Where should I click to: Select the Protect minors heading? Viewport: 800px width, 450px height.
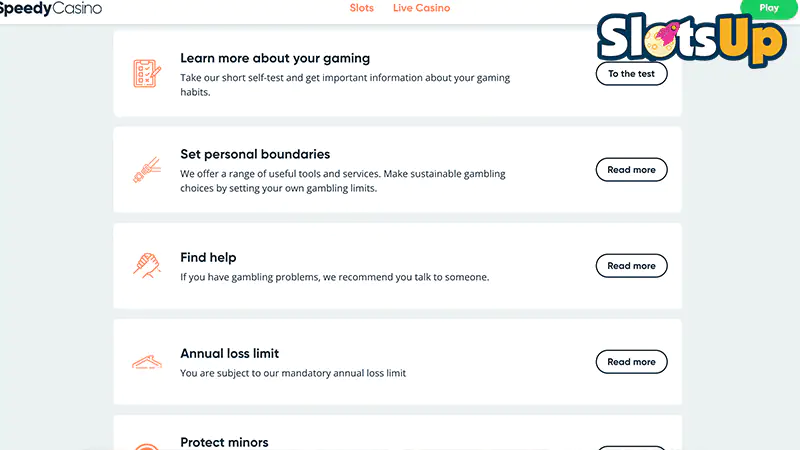point(224,442)
